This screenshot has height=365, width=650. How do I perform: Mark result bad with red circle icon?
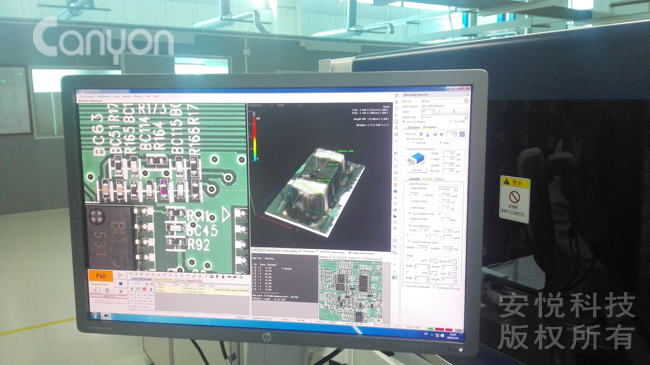[144, 289]
